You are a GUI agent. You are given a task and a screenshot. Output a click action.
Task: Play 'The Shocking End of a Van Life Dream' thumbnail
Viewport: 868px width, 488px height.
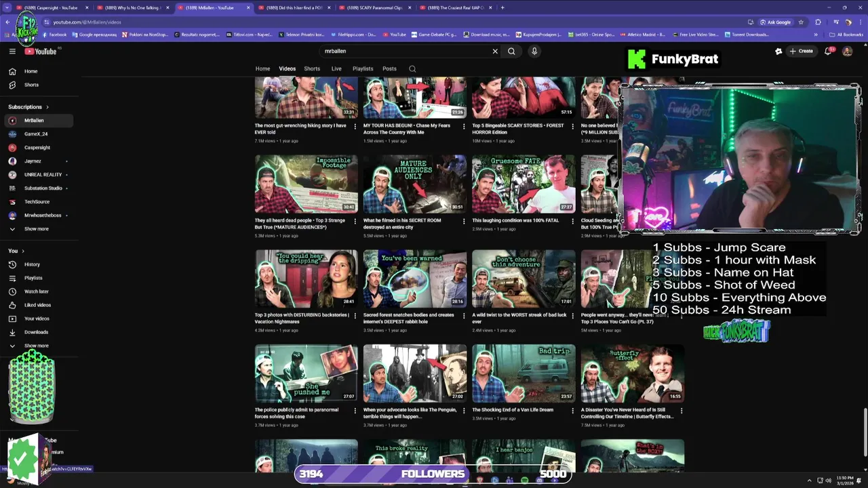pos(524,373)
